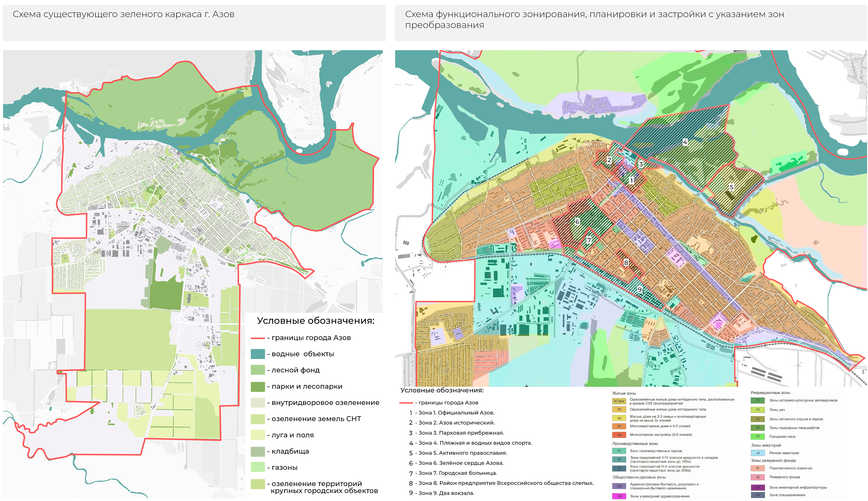Click zone number 9 label on map
The image size is (868, 501).
pyautogui.click(x=639, y=290)
